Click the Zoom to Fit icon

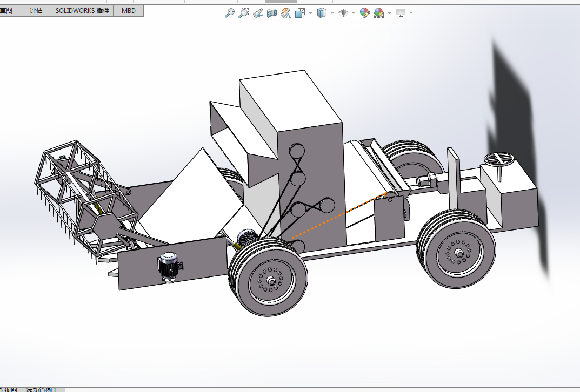[230, 13]
